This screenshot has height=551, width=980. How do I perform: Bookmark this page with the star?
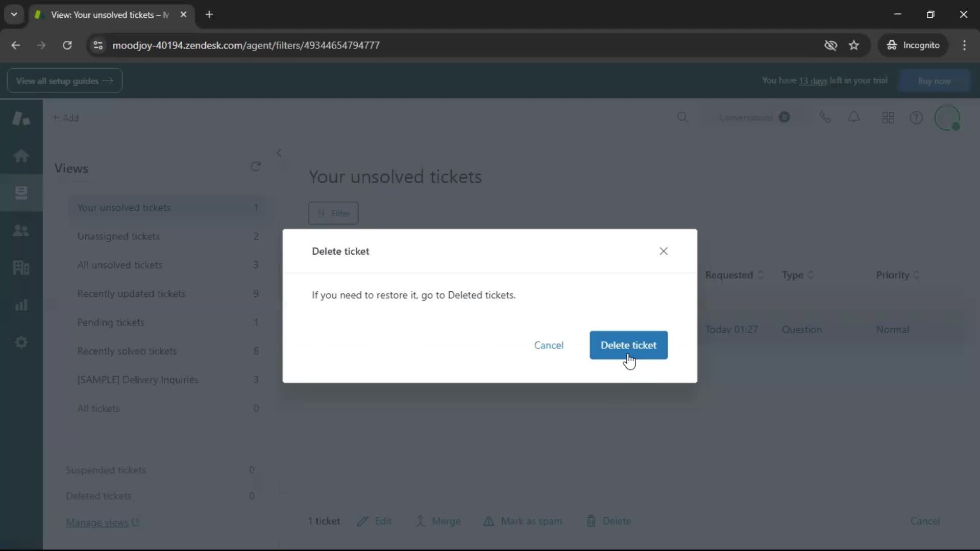pyautogui.click(x=854, y=45)
